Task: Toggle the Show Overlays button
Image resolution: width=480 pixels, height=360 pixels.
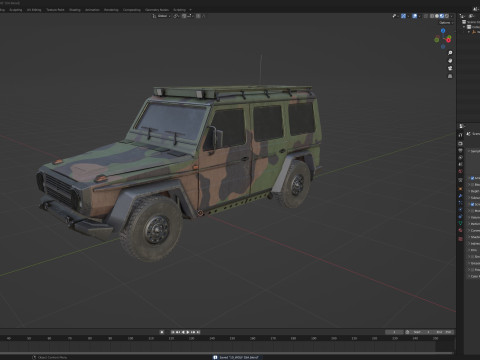Action: point(415,16)
